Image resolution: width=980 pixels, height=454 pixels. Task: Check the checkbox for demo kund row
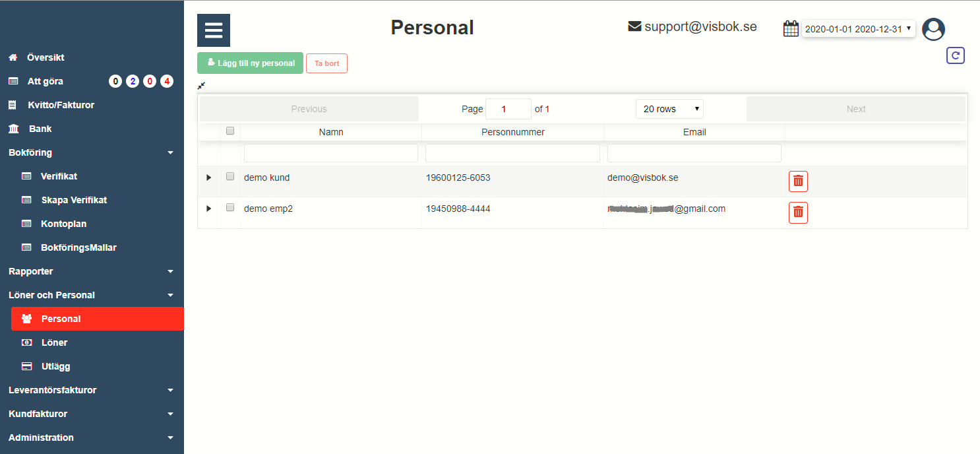(x=230, y=176)
